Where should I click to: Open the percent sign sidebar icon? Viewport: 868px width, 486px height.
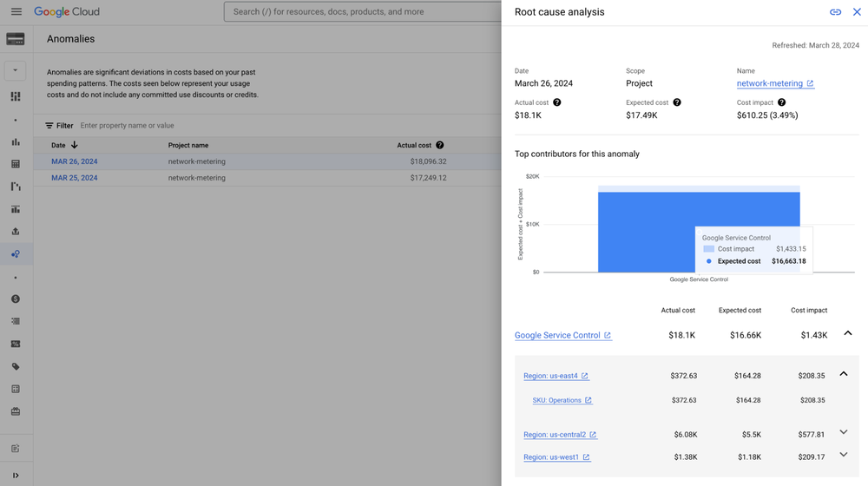(x=16, y=344)
